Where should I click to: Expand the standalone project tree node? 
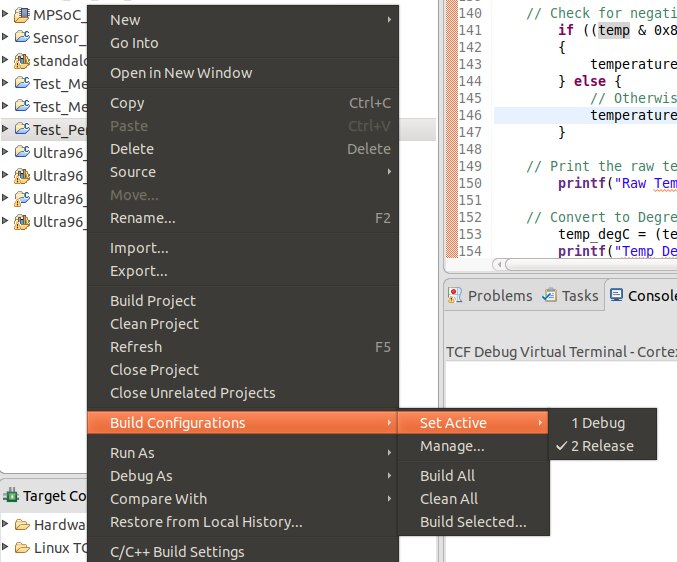(5, 60)
